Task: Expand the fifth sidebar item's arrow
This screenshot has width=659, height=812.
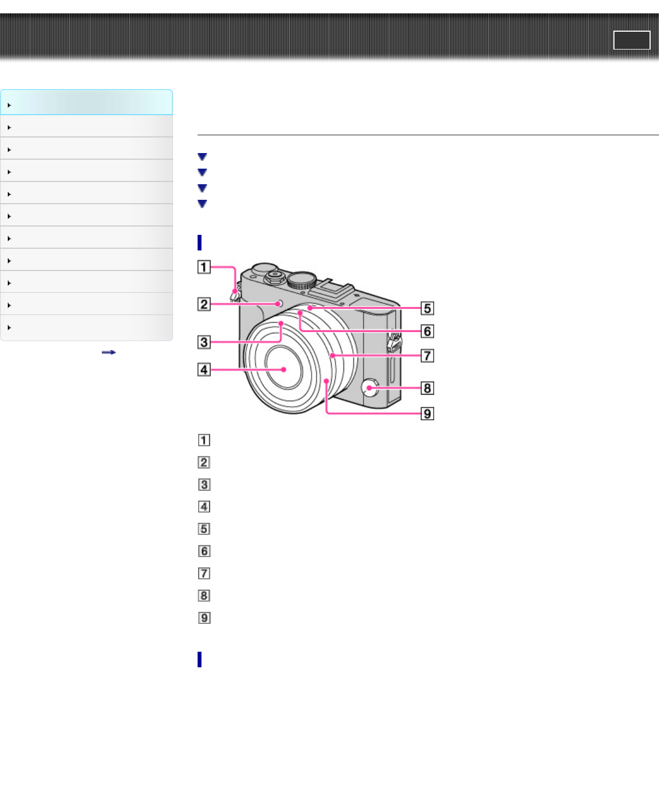Action: coord(9,194)
